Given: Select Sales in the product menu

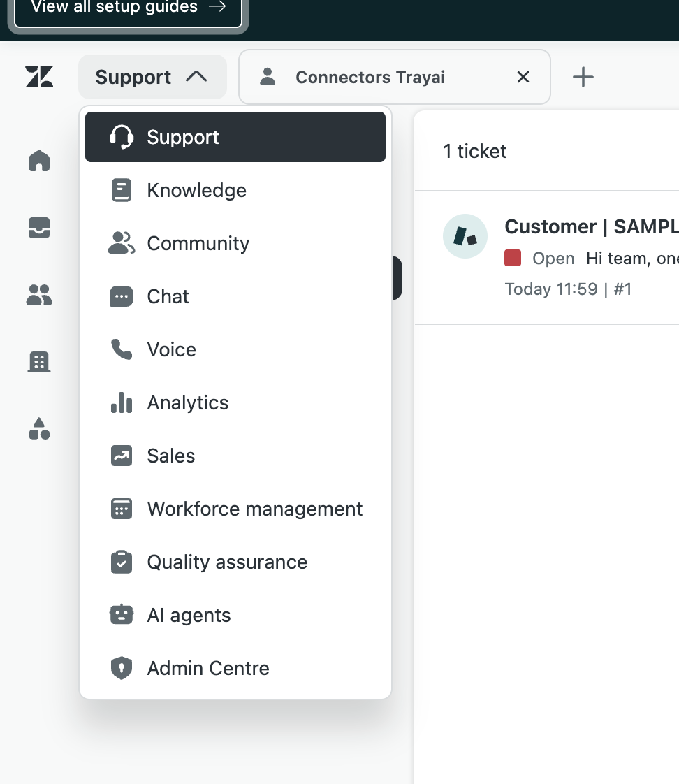Looking at the screenshot, I should pos(235,456).
